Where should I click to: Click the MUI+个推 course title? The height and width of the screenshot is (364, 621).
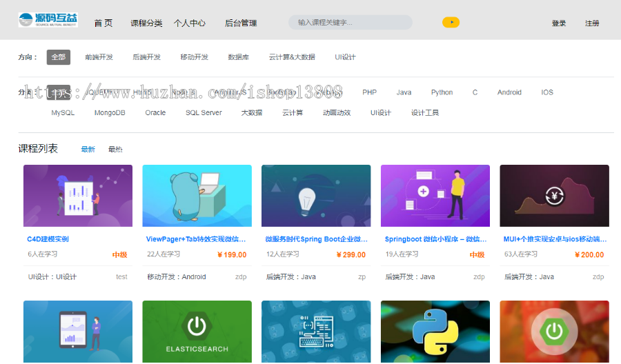click(x=555, y=239)
